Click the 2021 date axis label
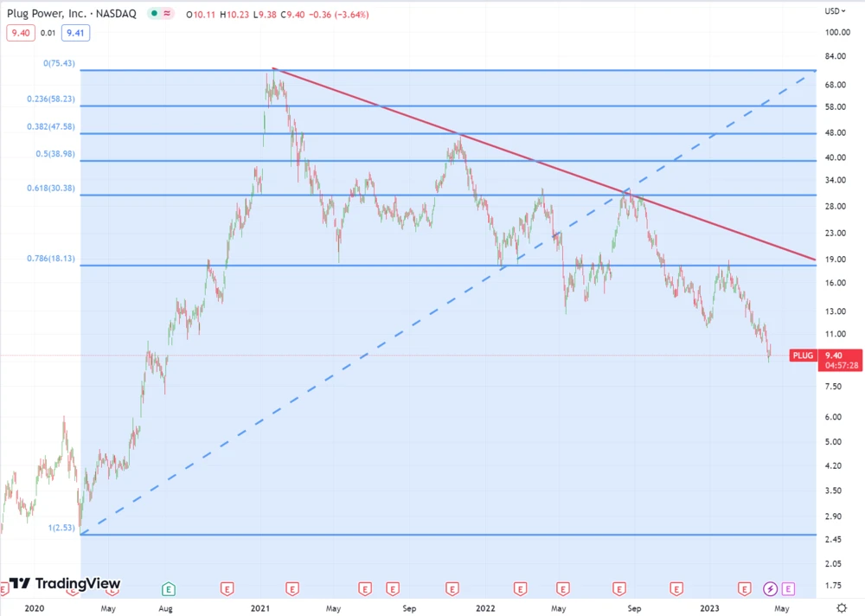Image resolution: width=865 pixels, height=616 pixels. pyautogui.click(x=260, y=608)
